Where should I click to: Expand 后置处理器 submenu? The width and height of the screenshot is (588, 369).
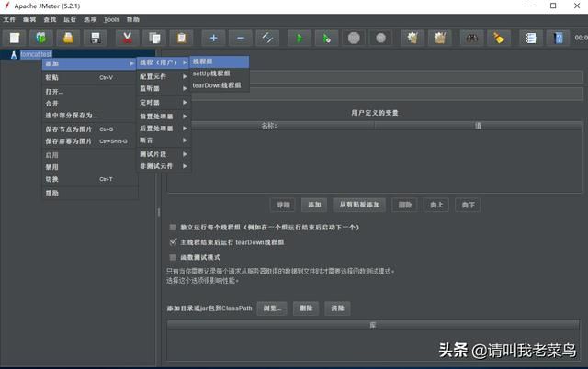(164, 129)
